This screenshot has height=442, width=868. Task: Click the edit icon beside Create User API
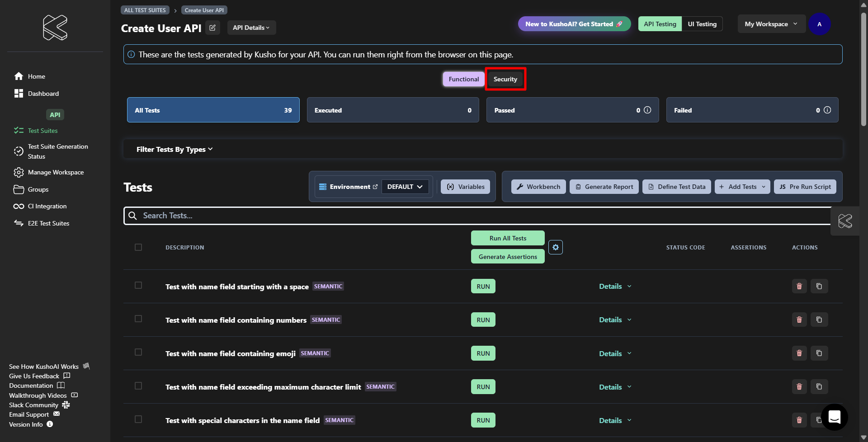[x=212, y=28]
